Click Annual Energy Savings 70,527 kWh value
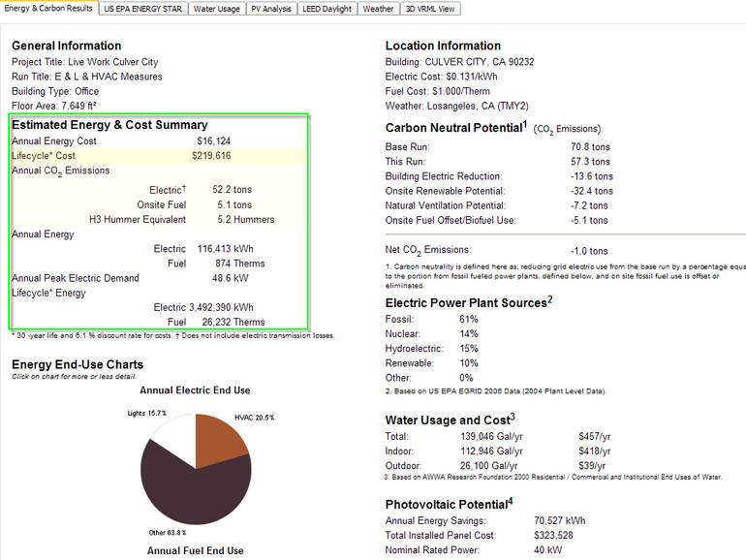 (x=560, y=521)
